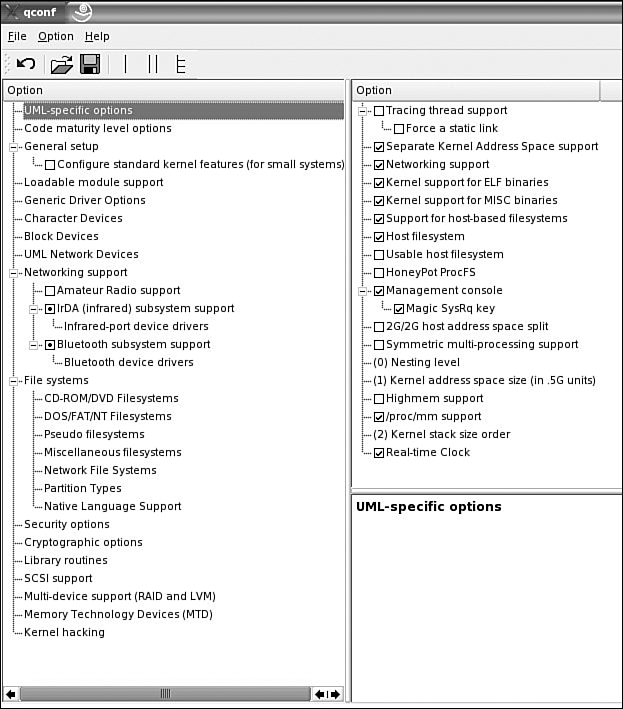The width and height of the screenshot is (623, 709).
Task: Switch to split view via two-bar icon
Action: pos(153,64)
